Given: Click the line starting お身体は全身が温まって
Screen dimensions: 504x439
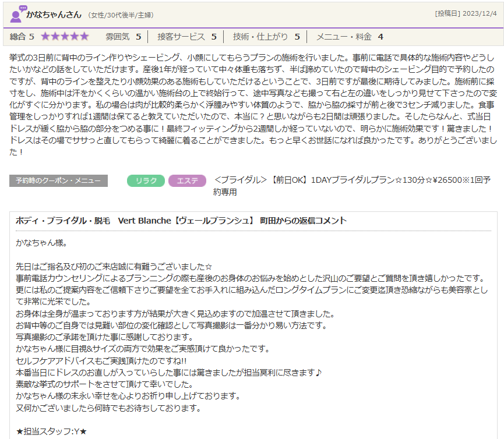Looking at the screenshot, I should pos(175,314).
